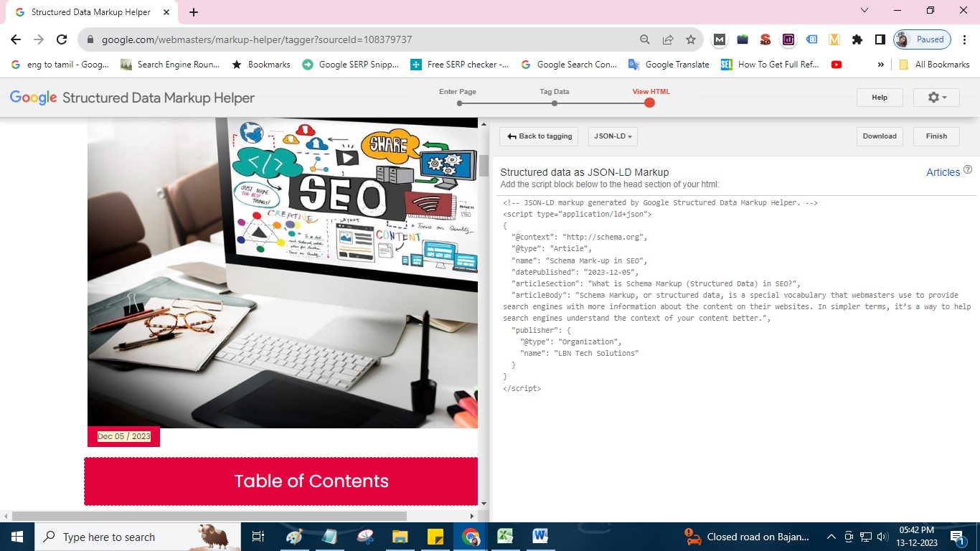
Task: Click the help question mark beside Articles
Action: click(x=968, y=170)
